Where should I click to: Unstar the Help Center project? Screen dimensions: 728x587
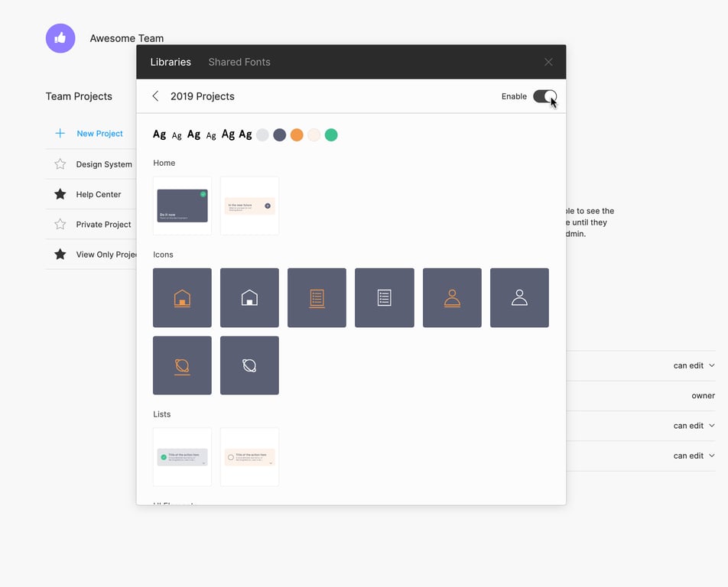pyautogui.click(x=60, y=194)
